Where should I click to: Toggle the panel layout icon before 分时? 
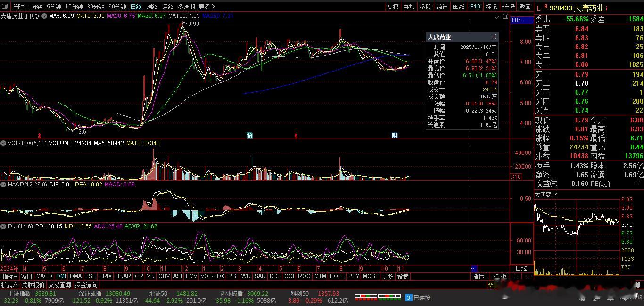(x=5, y=7)
